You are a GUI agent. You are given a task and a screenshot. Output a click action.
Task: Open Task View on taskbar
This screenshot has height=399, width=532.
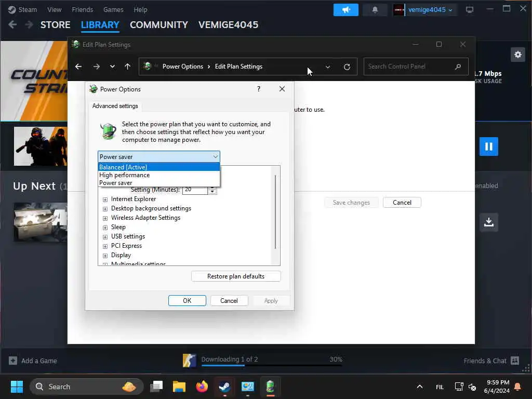click(156, 387)
